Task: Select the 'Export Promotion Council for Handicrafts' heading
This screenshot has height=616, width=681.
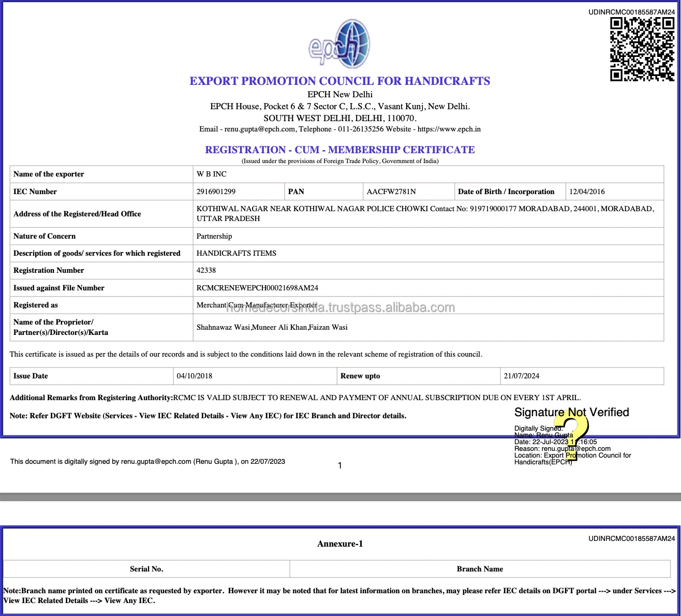Action: pyautogui.click(x=340, y=81)
